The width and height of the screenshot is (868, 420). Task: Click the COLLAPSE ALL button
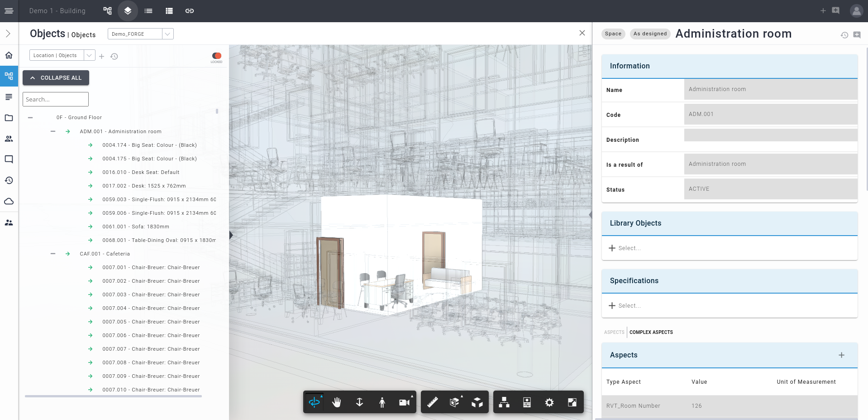[x=56, y=78]
